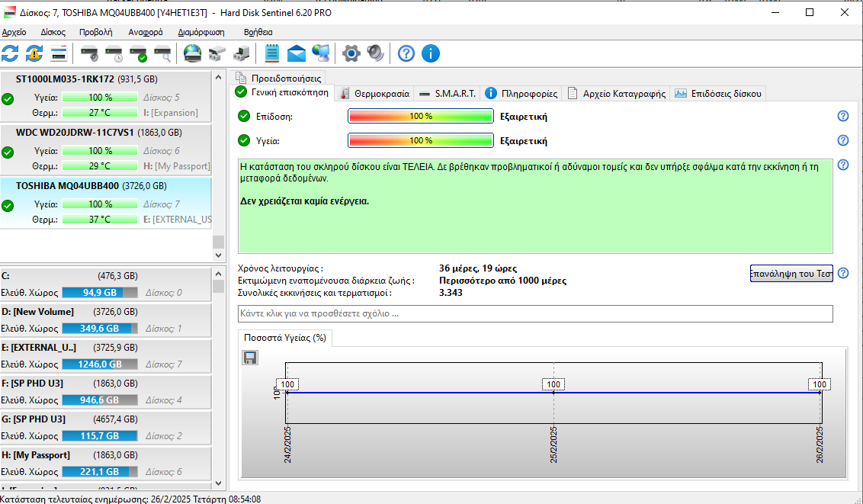The width and height of the screenshot is (863, 504).
Task: Click the disk with clock toolbar icon
Action: 114,53
